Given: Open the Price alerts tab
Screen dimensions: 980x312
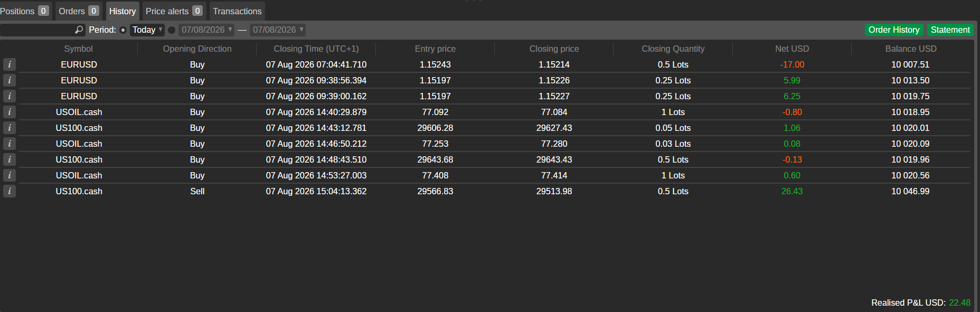Looking at the screenshot, I should pos(174,11).
